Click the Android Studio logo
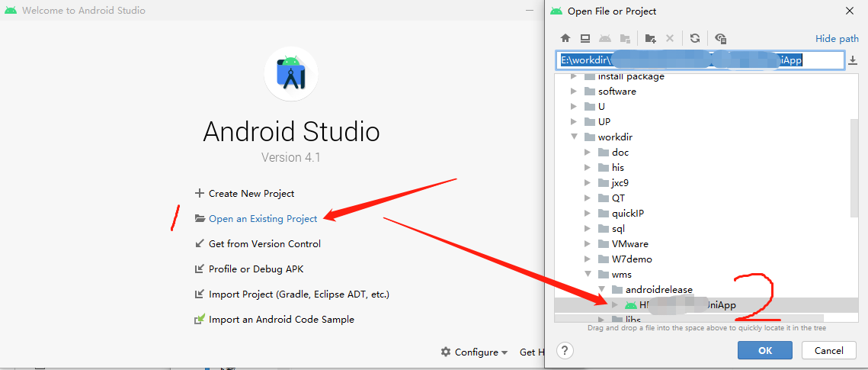Image resolution: width=868 pixels, height=370 pixels. [x=291, y=74]
